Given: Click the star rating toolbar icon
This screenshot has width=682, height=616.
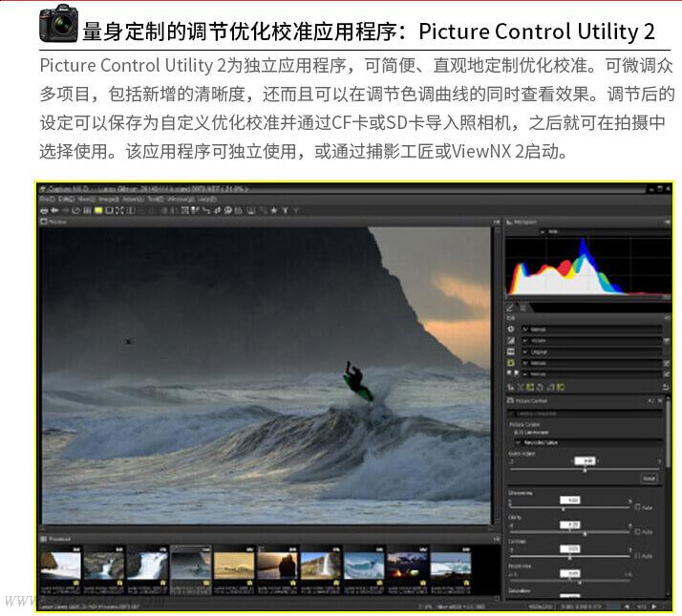Looking at the screenshot, I should click(273, 210).
